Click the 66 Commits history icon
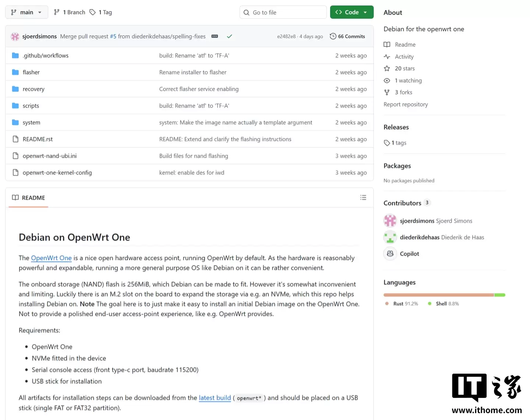530x420 pixels. (333, 36)
